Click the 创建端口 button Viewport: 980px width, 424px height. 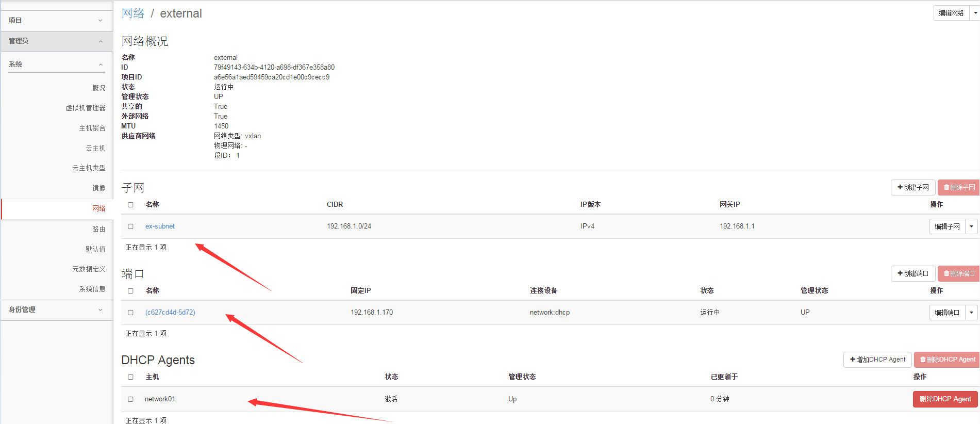click(x=913, y=274)
